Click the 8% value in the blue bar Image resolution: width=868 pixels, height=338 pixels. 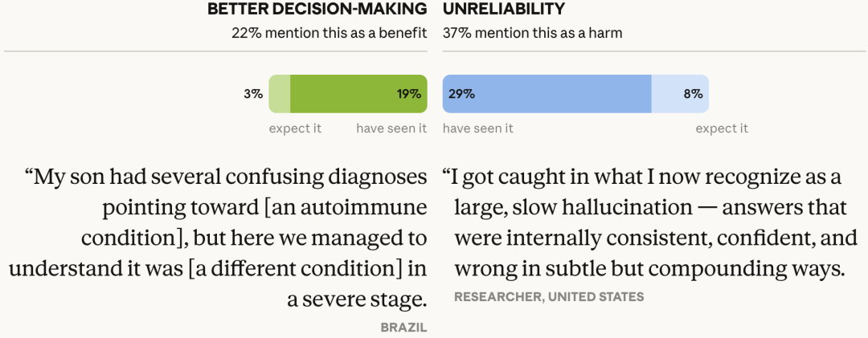coord(693,94)
